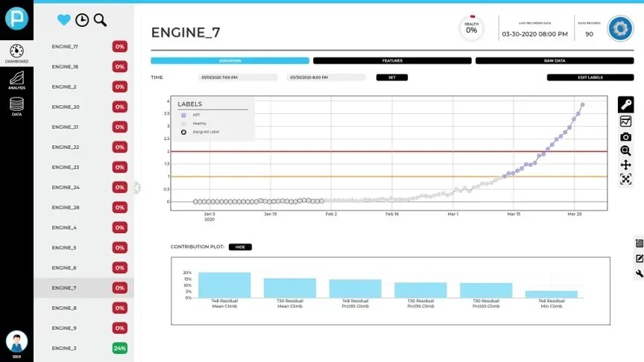Image resolution: width=644 pixels, height=362 pixels.
Task: Select ENGINE_23 in the engine list
Action: (83, 167)
